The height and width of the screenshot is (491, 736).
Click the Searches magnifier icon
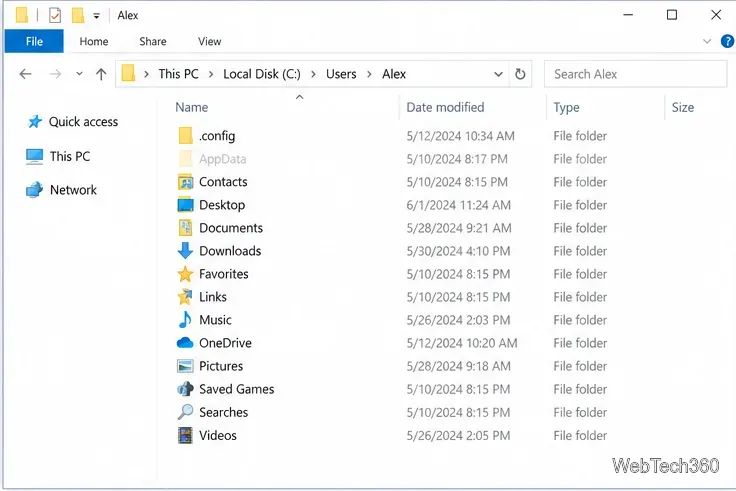click(x=185, y=412)
